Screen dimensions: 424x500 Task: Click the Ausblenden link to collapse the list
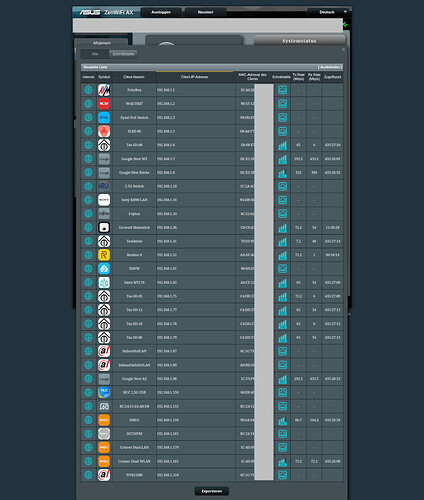[x=330, y=67]
